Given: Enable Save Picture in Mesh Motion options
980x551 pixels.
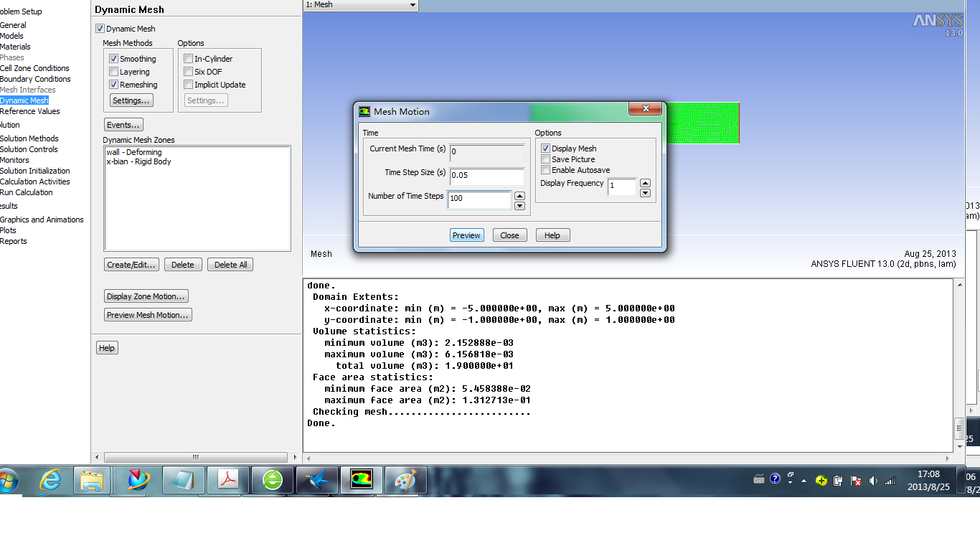Looking at the screenshot, I should (x=546, y=159).
